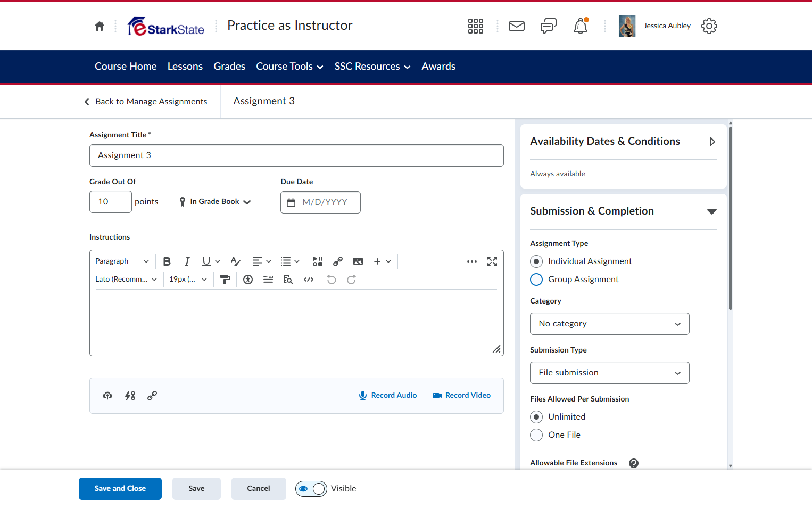Apply italic formatting in editor
Viewport: 812px width, 508px height.
(x=187, y=261)
